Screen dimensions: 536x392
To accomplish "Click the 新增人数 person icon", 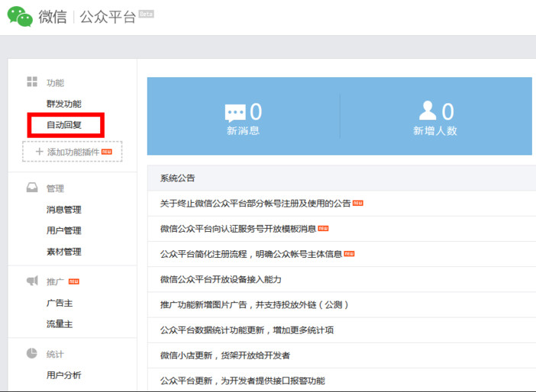I will click(x=428, y=112).
